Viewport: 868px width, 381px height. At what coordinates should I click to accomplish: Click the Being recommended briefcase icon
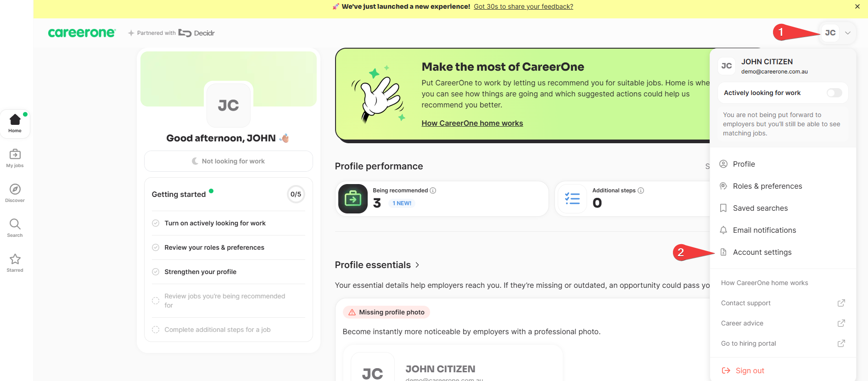353,199
